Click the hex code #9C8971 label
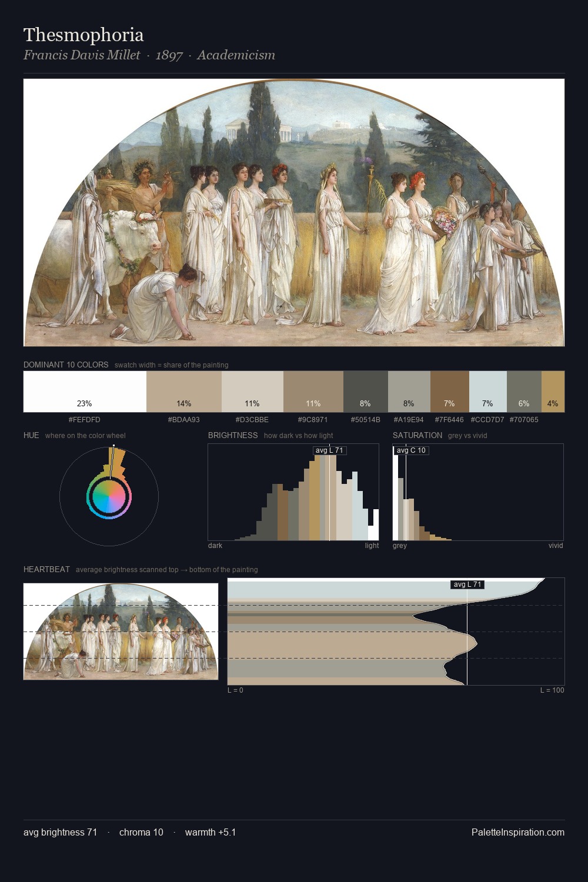This screenshot has width=588, height=882. [313, 420]
